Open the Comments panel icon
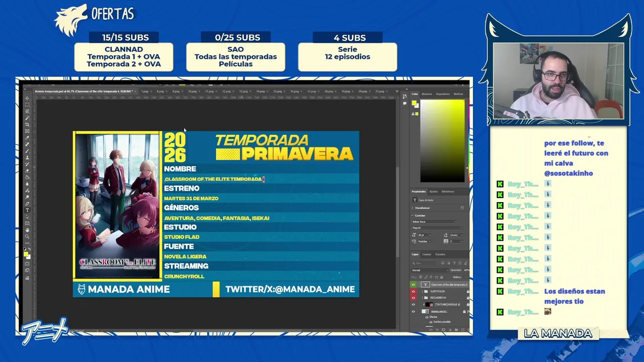The height and width of the screenshot is (362, 644). pyautogui.click(x=405, y=104)
